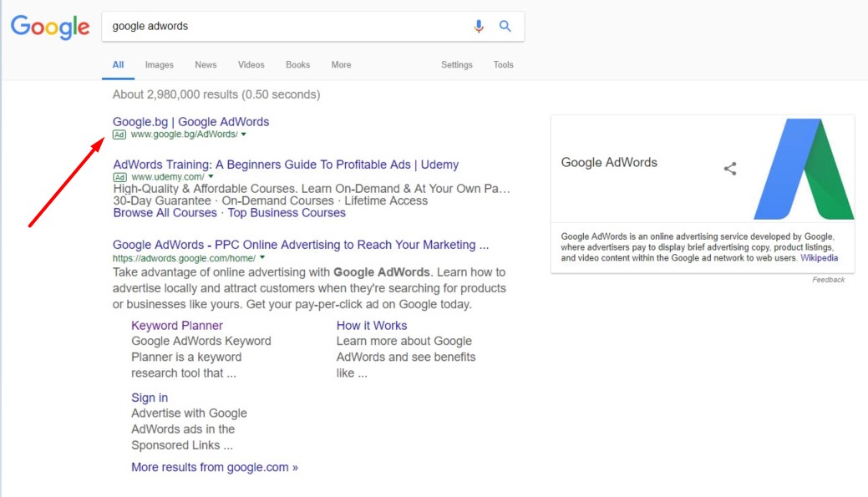Click the Ad badge beside www.google.bg/AdWords
The width and height of the screenshot is (868, 497).
coord(119,134)
